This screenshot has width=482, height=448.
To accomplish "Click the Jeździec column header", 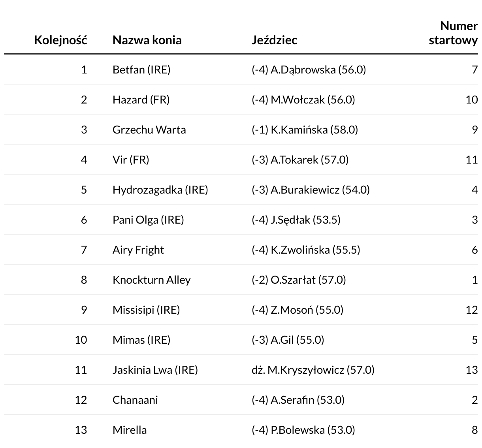I will 274,40.
